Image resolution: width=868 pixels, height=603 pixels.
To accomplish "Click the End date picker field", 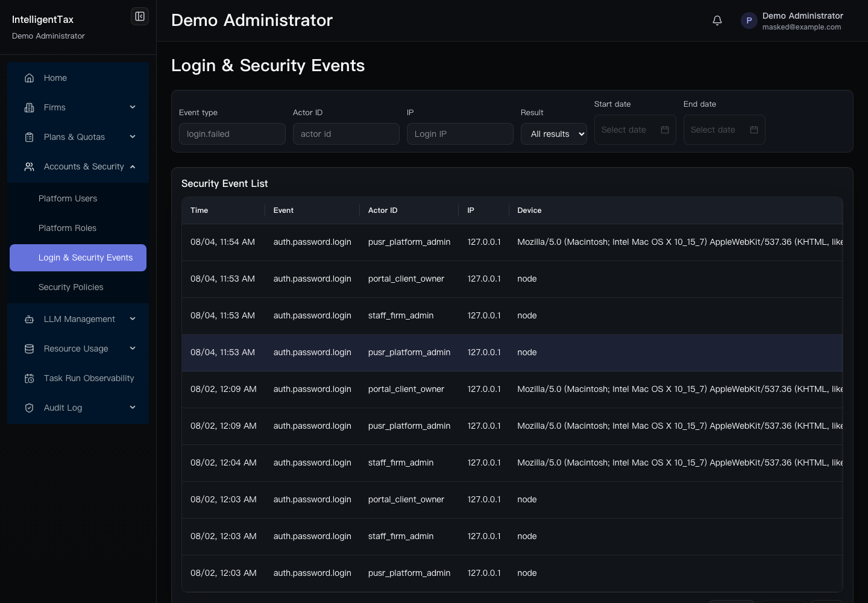I will tap(725, 130).
